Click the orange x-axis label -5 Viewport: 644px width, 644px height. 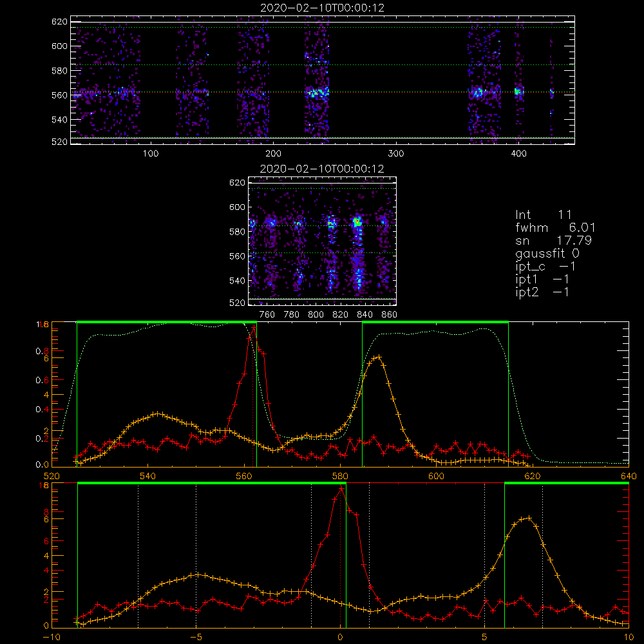tap(196, 637)
